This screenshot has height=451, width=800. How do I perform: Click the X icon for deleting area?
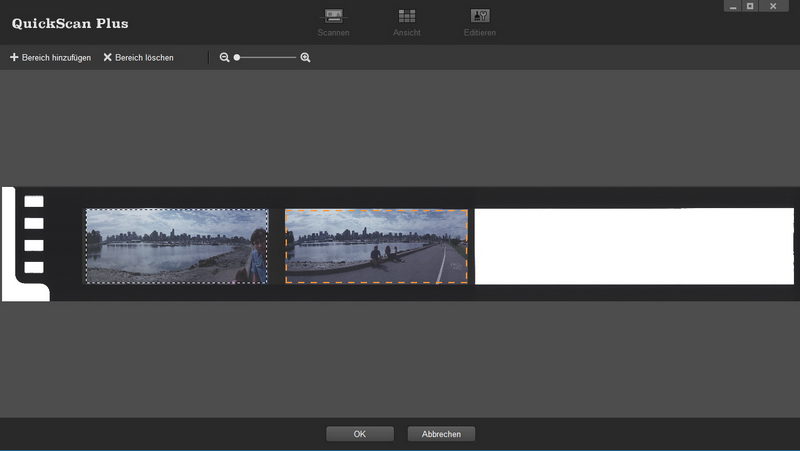pyautogui.click(x=107, y=58)
